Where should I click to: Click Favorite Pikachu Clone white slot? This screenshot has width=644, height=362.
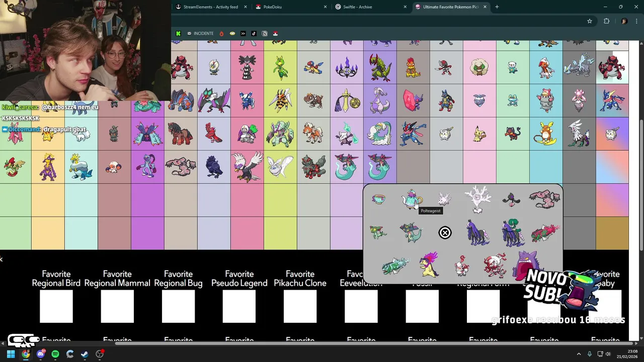coord(300,306)
